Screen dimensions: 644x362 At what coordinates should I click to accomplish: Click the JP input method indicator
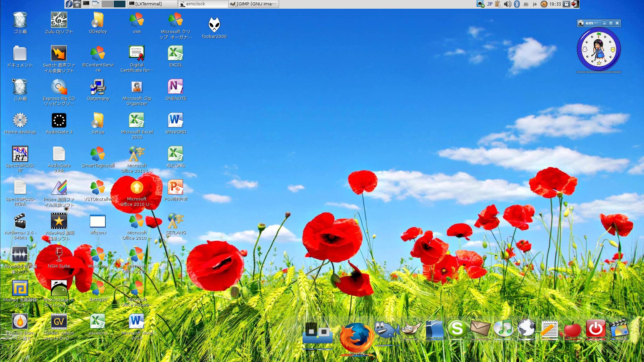(x=489, y=4)
